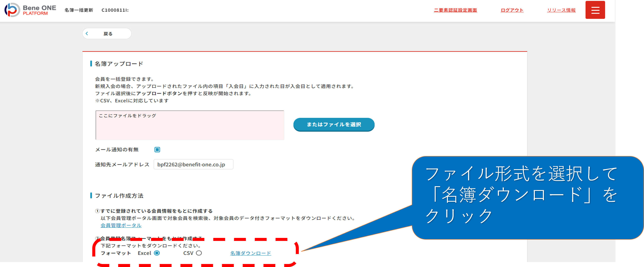Click the ファイル作成方法 section heading
644x267 pixels.
click(x=119, y=196)
